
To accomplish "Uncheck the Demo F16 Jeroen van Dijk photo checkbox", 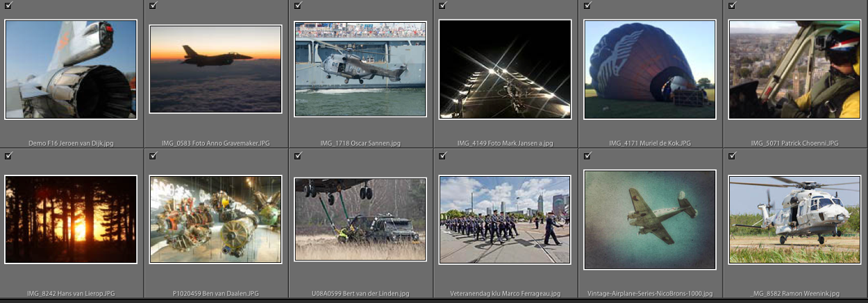I will (x=8, y=6).
